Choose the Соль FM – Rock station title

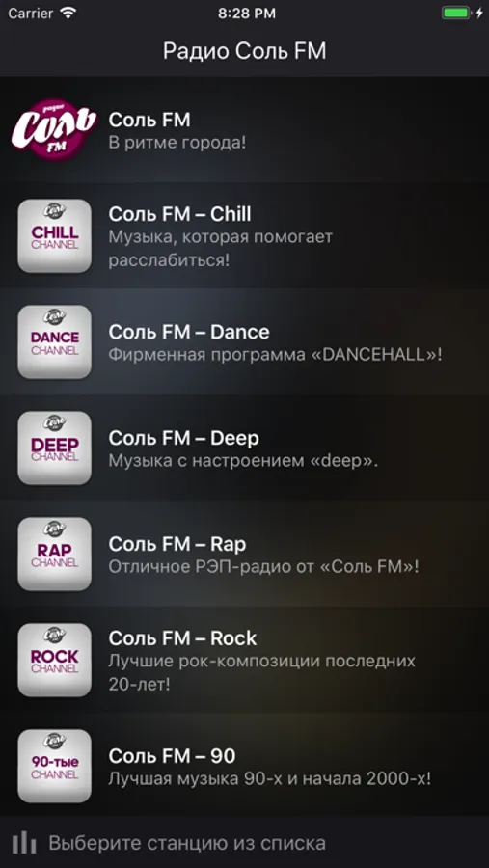[x=182, y=638]
